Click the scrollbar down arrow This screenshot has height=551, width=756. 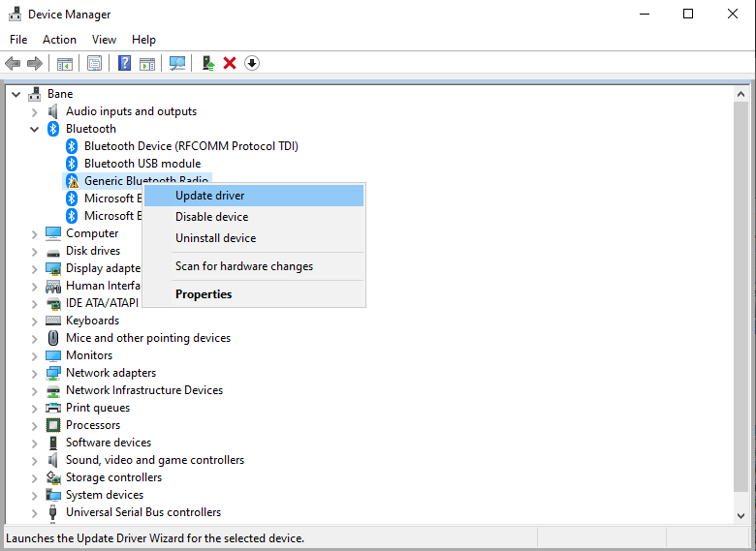click(741, 516)
